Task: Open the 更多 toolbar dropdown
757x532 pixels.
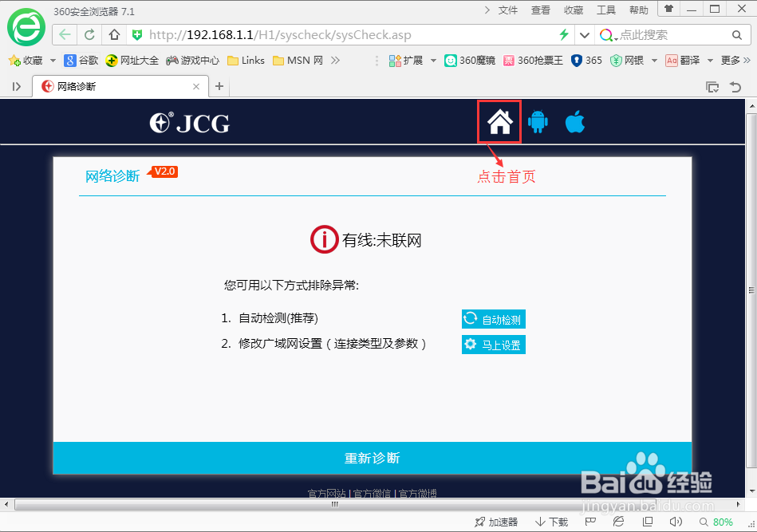Action: click(x=732, y=59)
